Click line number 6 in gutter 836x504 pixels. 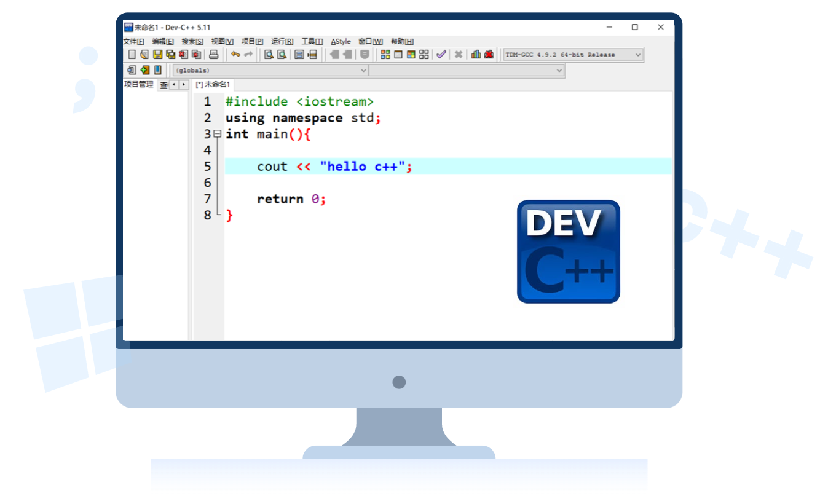[207, 183]
